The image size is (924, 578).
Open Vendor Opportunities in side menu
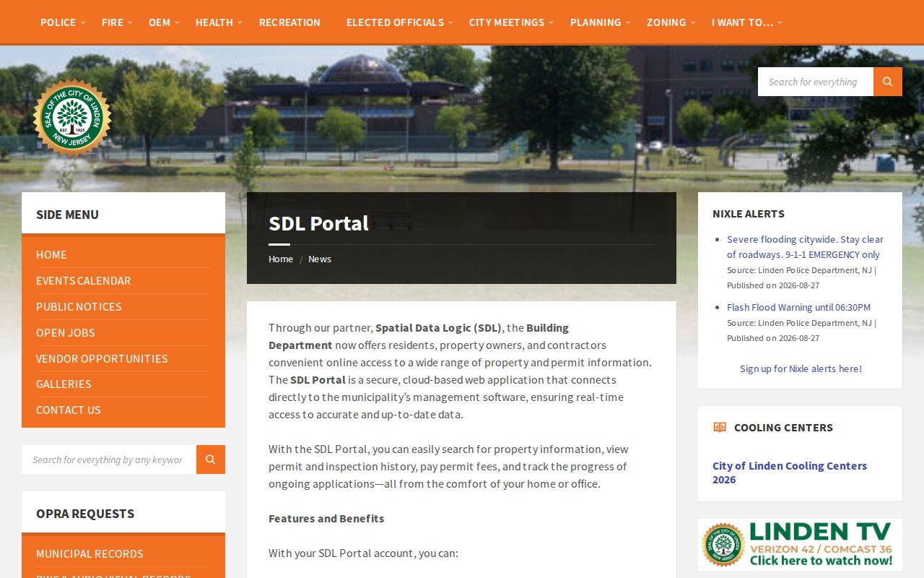coord(102,359)
